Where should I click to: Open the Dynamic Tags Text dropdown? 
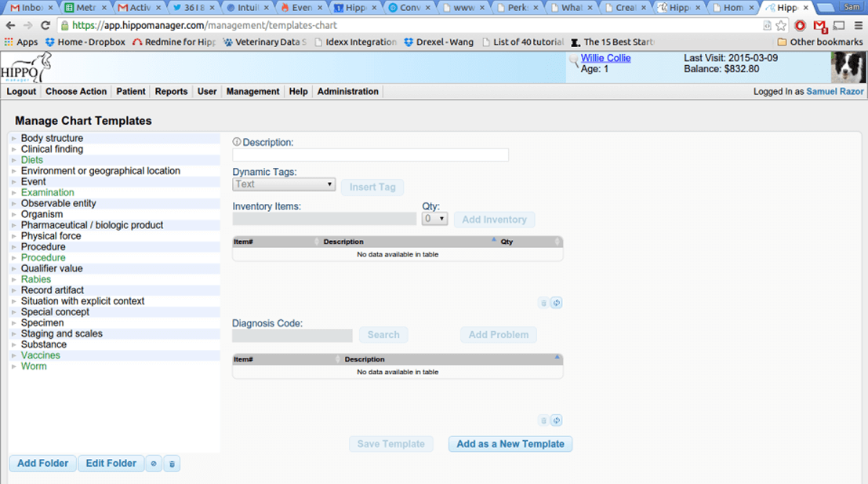click(284, 184)
